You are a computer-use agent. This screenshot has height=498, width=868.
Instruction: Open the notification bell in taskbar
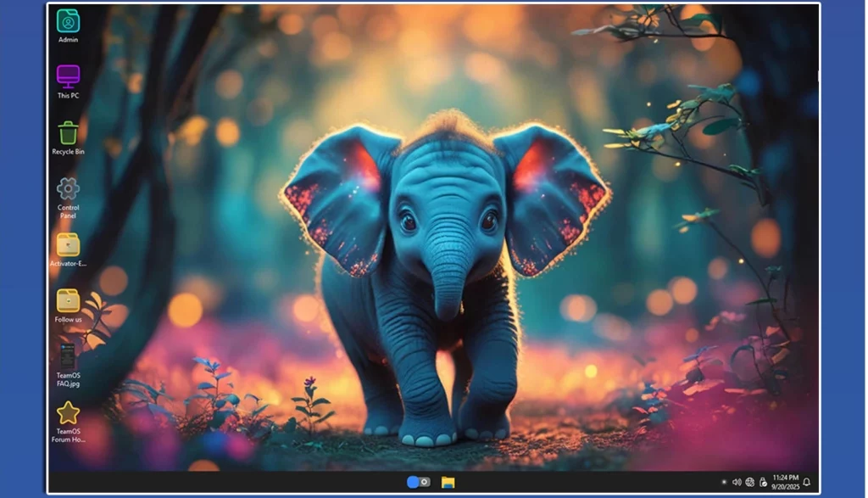806,482
